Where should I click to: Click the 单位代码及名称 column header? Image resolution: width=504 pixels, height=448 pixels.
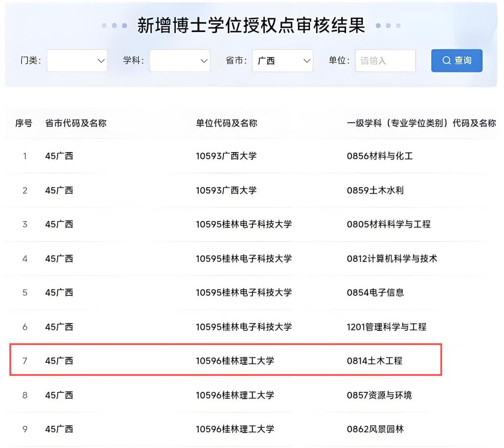point(226,123)
